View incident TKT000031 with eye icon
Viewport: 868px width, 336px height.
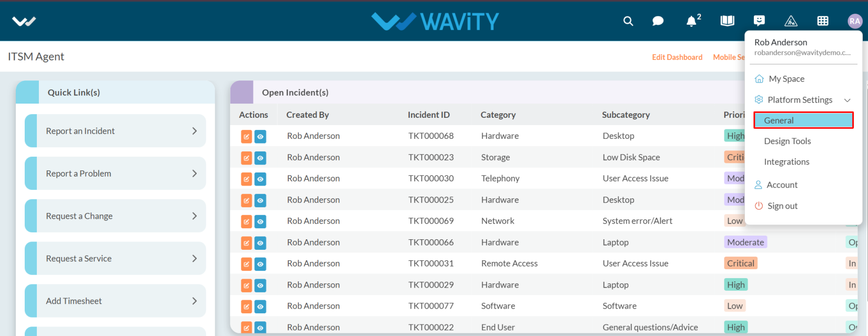click(260, 264)
